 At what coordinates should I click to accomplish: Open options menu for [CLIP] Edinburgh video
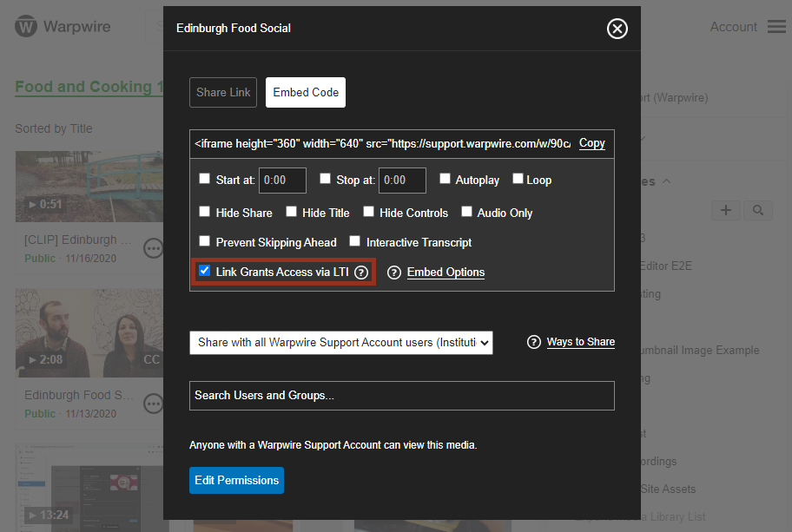(153, 248)
